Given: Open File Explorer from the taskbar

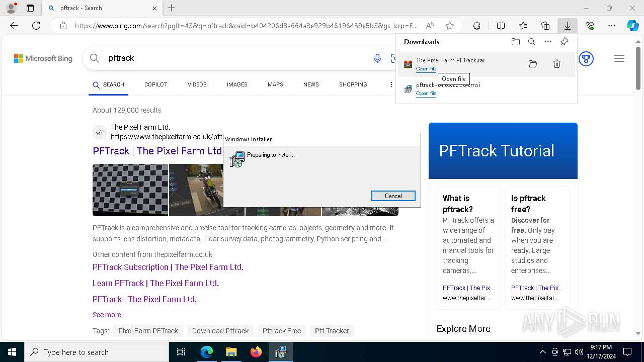Looking at the screenshot, I should coord(231,352).
